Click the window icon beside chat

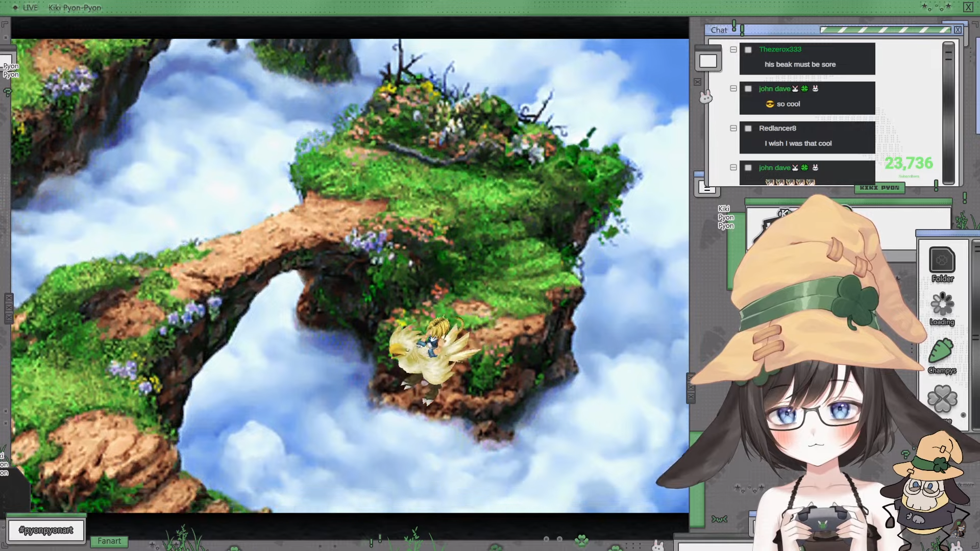pyautogui.click(x=708, y=61)
